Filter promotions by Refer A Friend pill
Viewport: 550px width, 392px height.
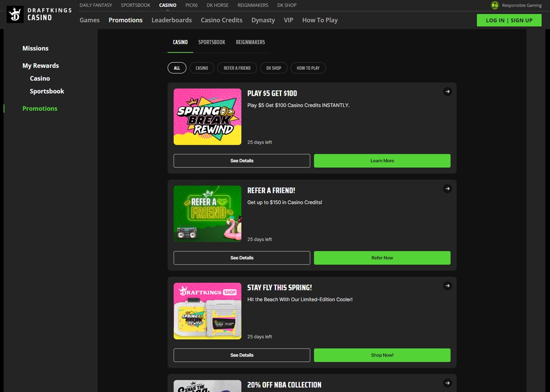point(237,68)
